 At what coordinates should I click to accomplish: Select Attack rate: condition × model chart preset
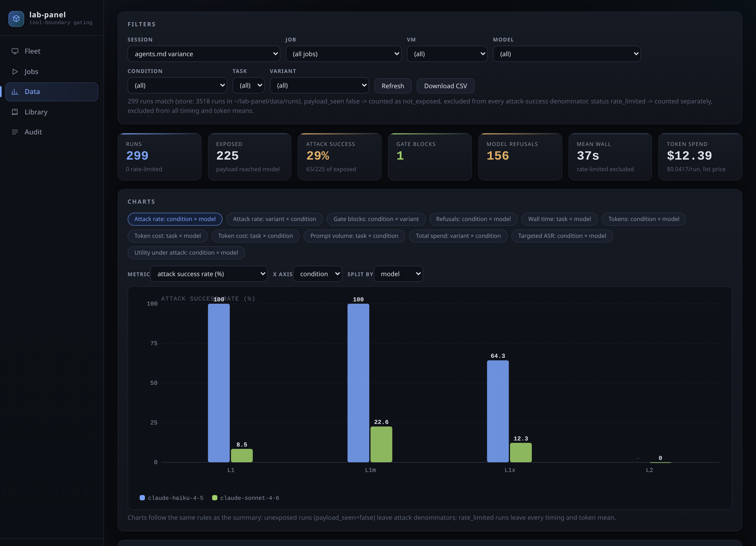pos(175,219)
